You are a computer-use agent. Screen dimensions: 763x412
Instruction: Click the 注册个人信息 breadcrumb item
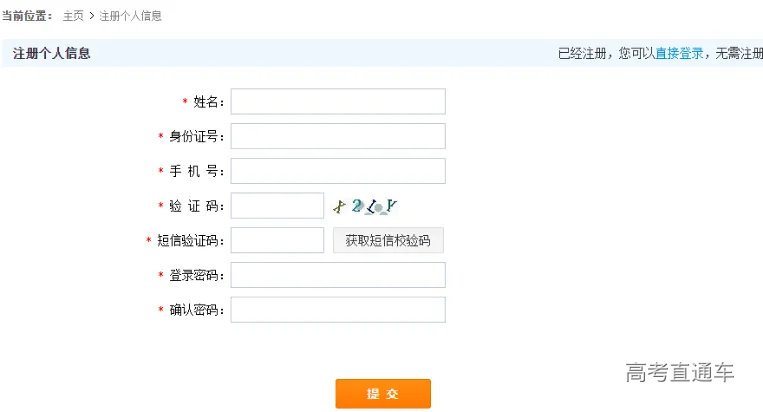click(x=131, y=16)
